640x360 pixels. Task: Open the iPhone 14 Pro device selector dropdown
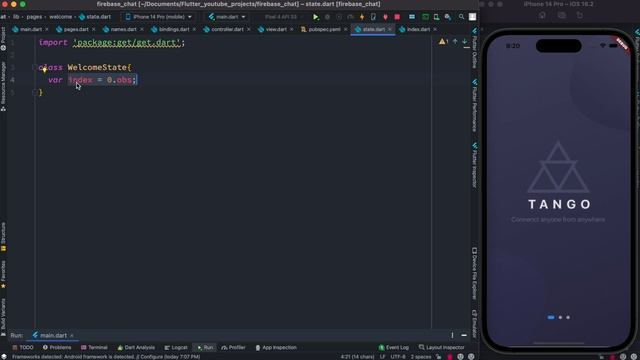(158, 17)
